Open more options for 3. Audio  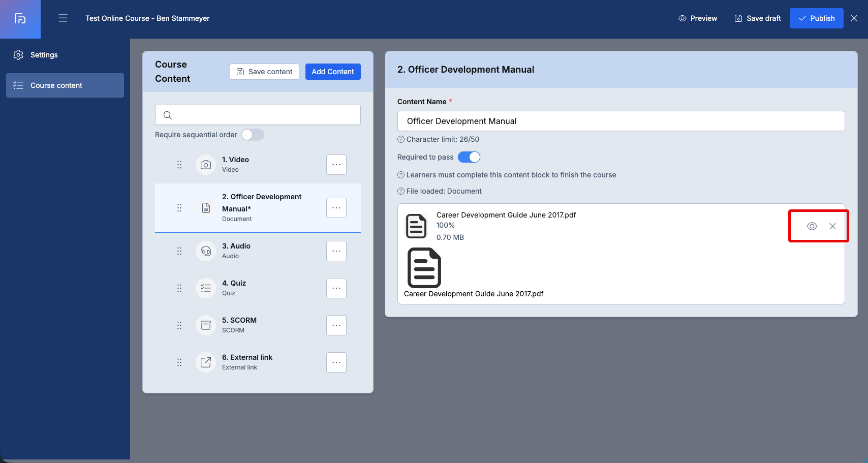[336, 251]
